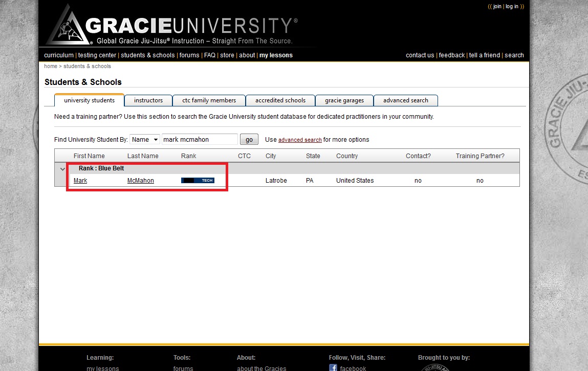The height and width of the screenshot is (371, 588).
Task: Open the footer facebook link
Action: pyautogui.click(x=353, y=368)
